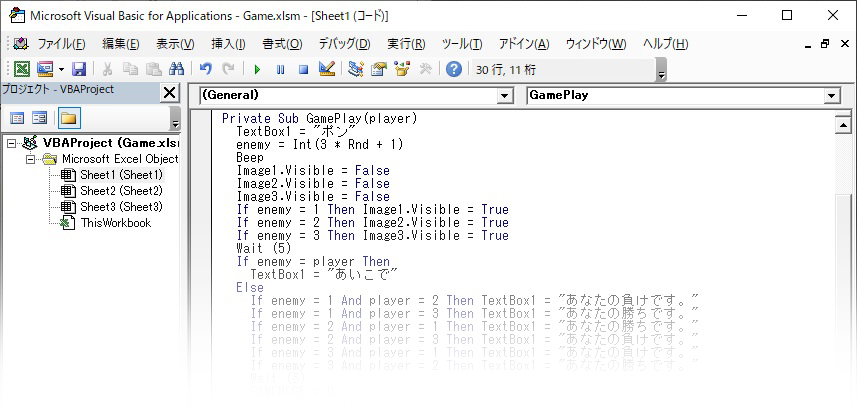
Task: Open the 挿入(I) menu
Action: [x=228, y=44]
